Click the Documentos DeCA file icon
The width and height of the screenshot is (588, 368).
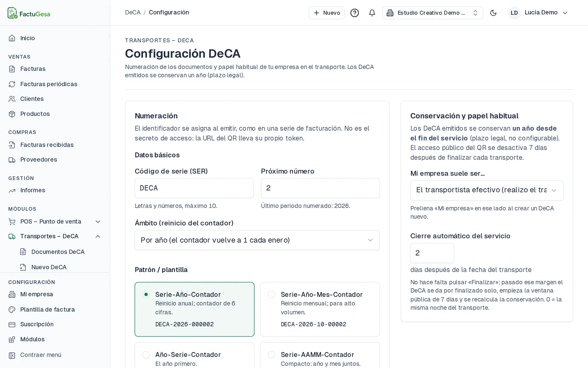click(23, 252)
